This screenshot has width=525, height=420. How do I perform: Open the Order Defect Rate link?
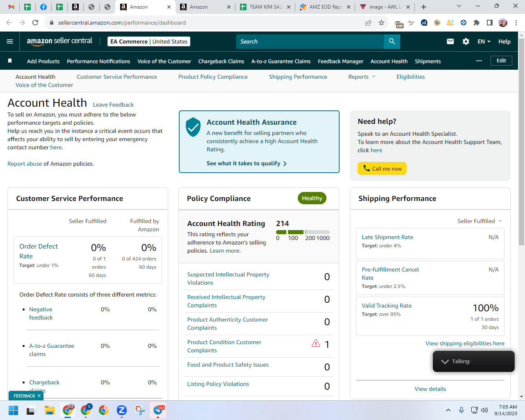pyautogui.click(x=39, y=251)
